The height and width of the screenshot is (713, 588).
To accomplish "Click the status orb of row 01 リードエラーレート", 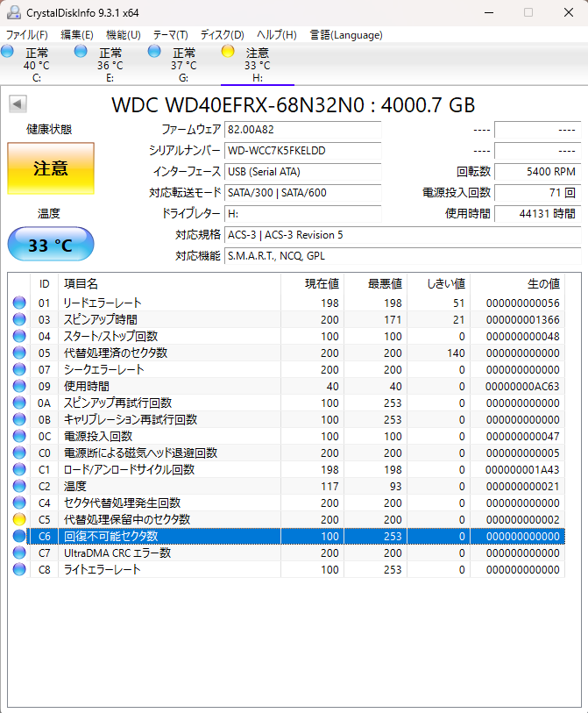I will point(19,303).
